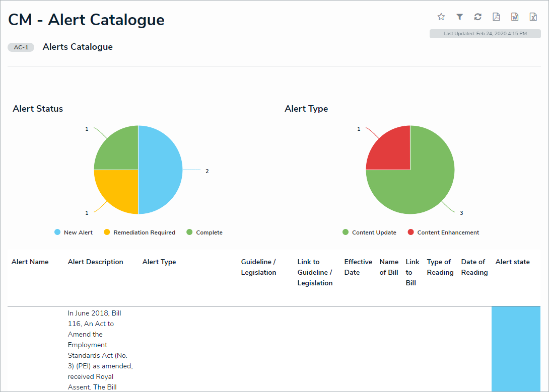Screen dimensions: 549x392
Task: Sort by Effective Date column header
Action: [x=358, y=267]
